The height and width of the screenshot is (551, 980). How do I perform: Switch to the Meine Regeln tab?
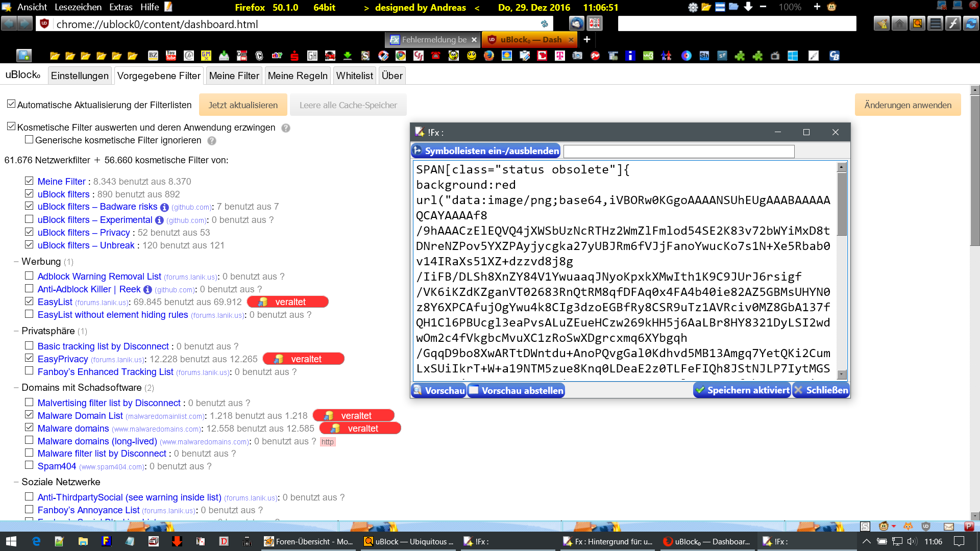coord(298,76)
